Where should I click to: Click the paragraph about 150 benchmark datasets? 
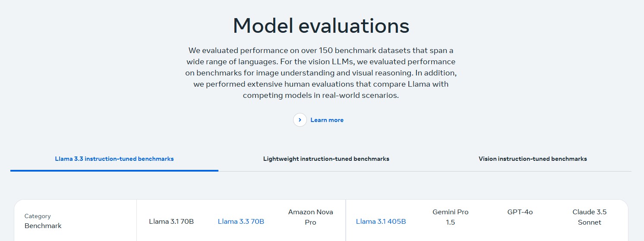coord(321,73)
